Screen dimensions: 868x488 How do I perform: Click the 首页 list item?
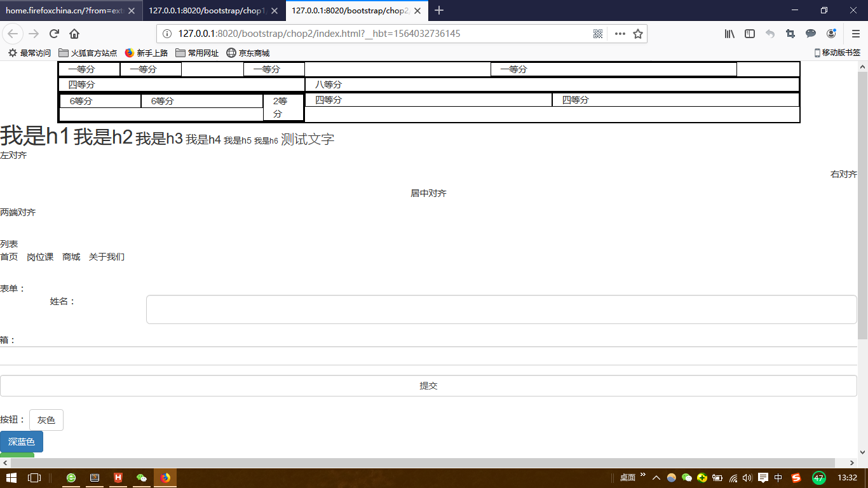pos(9,257)
